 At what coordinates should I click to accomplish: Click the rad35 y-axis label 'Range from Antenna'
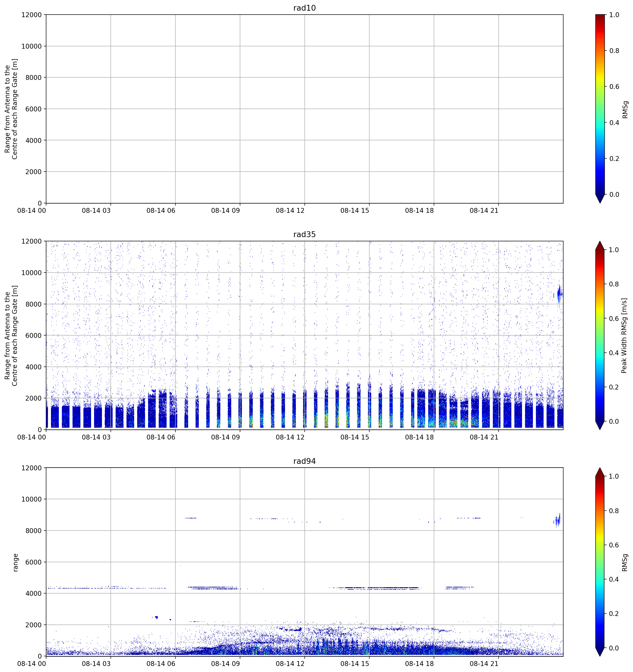click(11, 336)
